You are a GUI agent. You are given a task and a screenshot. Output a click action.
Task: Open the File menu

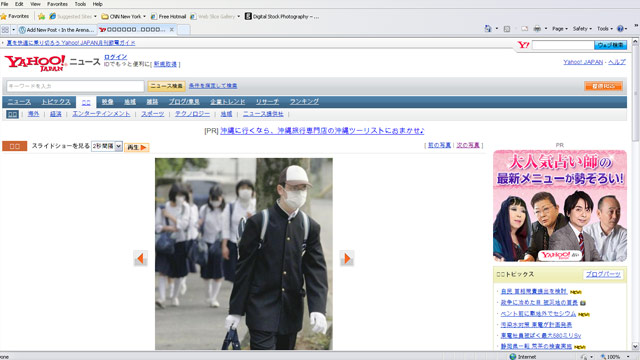pos(4,4)
